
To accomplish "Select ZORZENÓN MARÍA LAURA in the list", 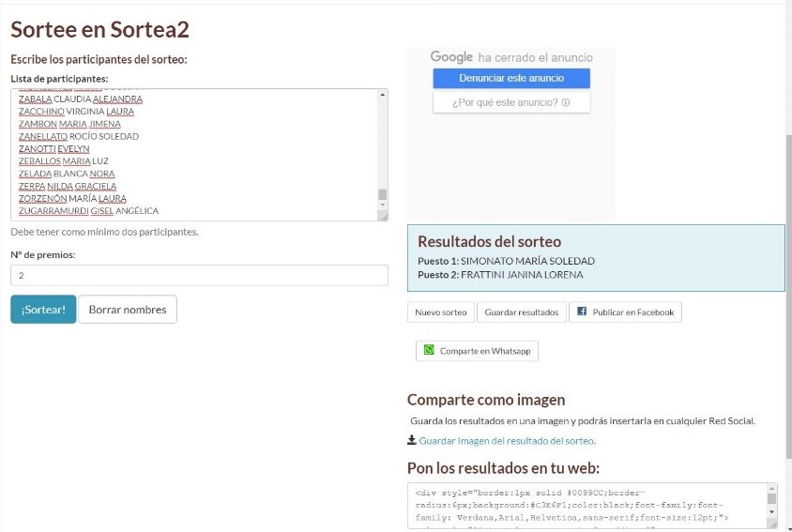I will pyautogui.click(x=73, y=199).
